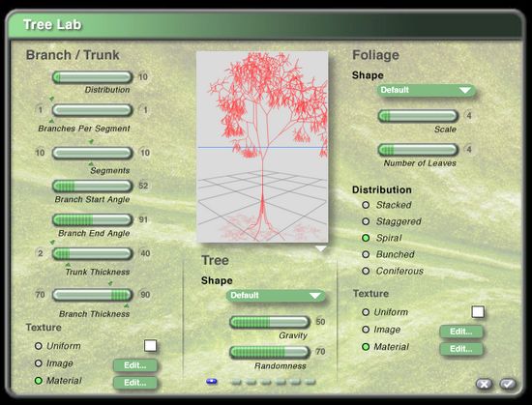The width and height of the screenshot is (532, 405).
Task: Cancel Tree Lab with the X icon
Action: (x=485, y=384)
